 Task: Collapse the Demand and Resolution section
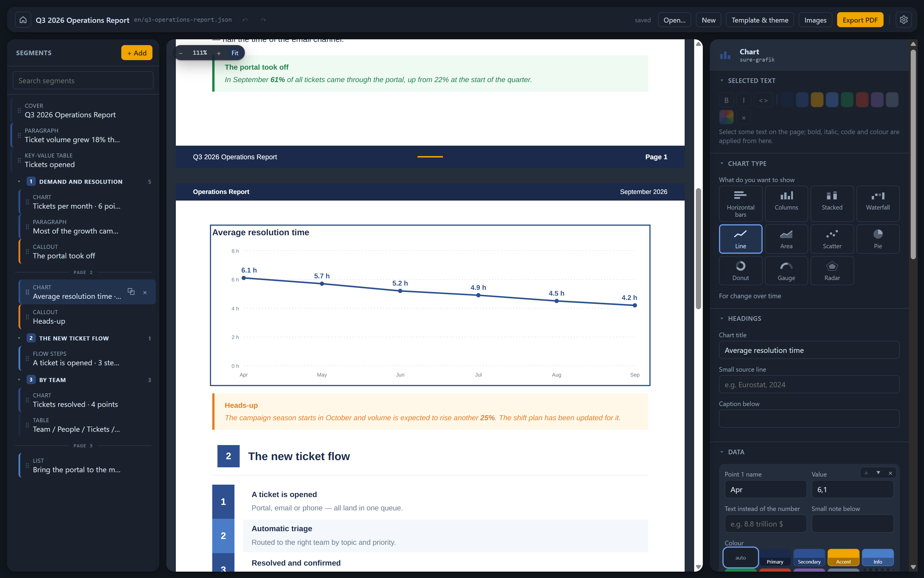19,181
